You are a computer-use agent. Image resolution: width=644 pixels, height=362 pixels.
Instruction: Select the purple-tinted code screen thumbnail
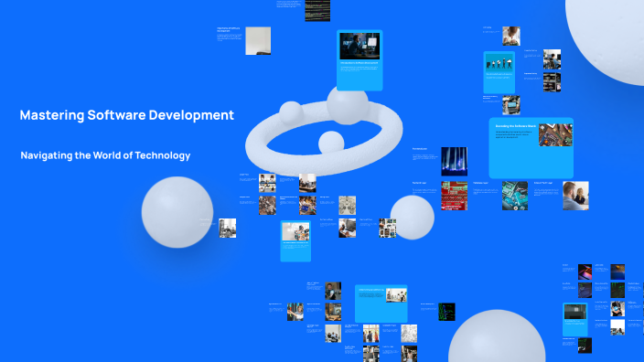pos(585,290)
